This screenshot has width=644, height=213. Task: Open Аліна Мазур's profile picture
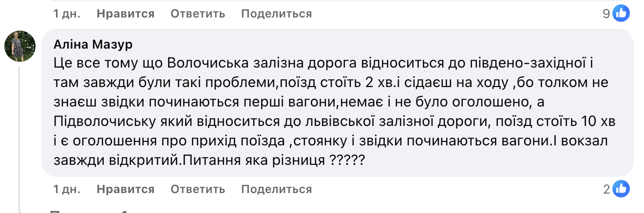(20, 46)
